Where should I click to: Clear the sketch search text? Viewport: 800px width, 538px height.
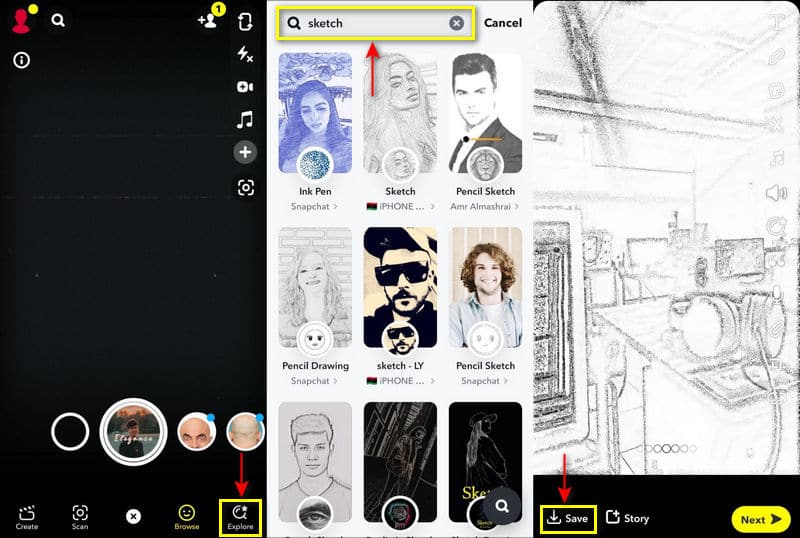point(456,23)
